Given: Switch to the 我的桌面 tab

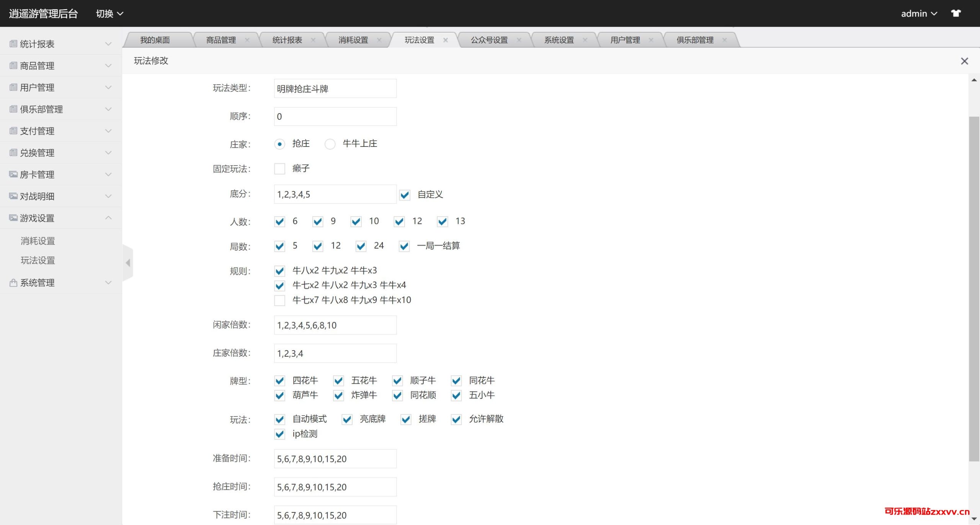Looking at the screenshot, I should coord(155,40).
